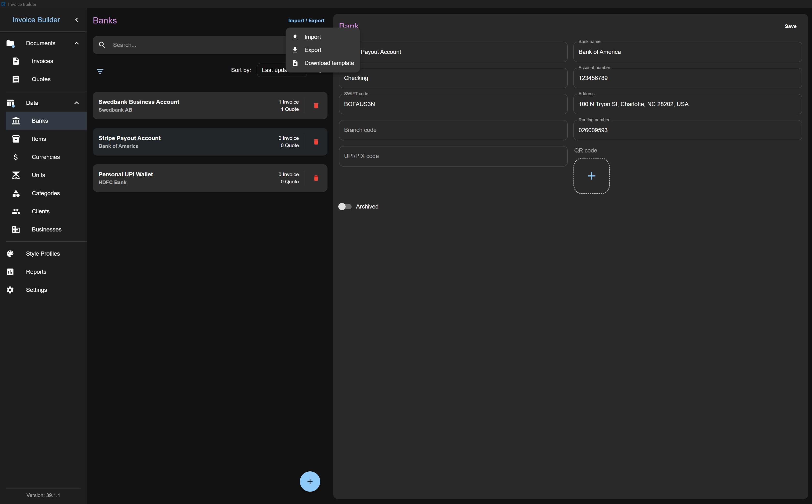
Task: Edit the Account number field
Action: (x=687, y=78)
